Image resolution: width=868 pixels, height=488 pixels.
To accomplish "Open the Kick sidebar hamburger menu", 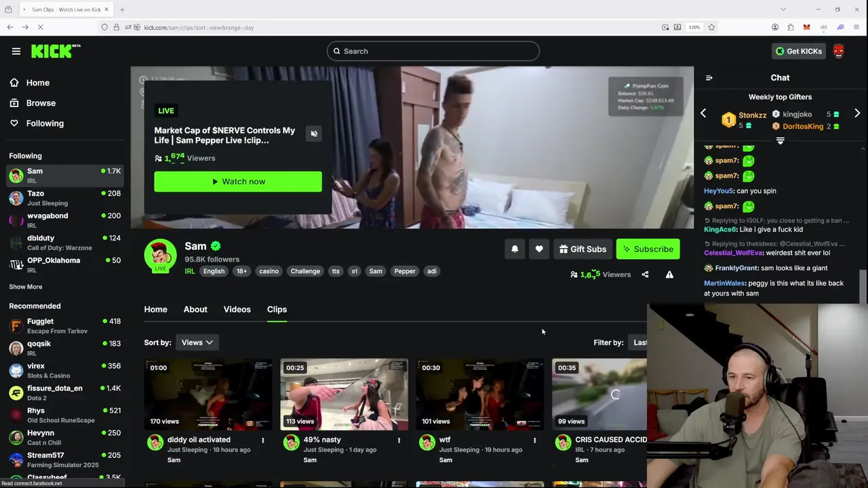I will pyautogui.click(x=16, y=51).
